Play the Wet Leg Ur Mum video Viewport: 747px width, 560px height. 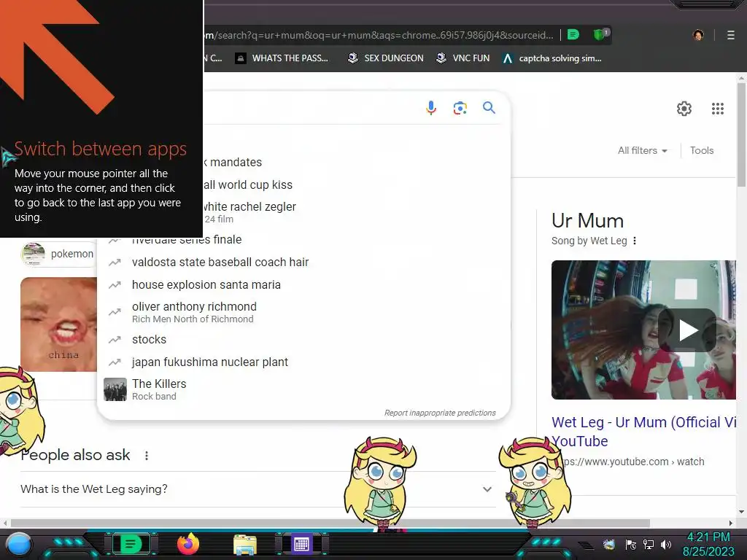click(x=687, y=330)
